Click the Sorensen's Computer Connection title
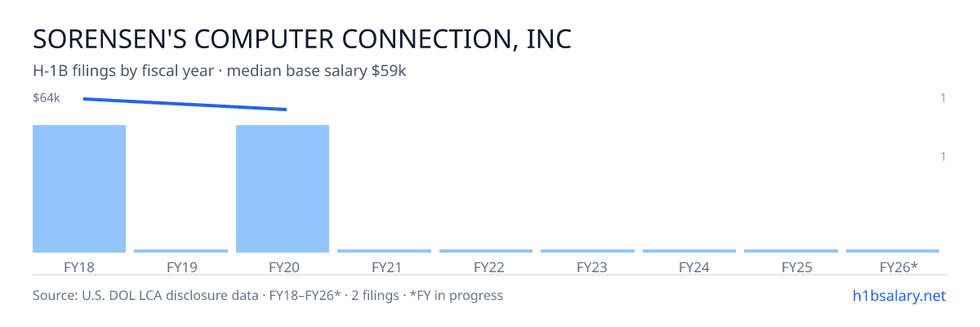Screen dimensions: 980x327 [302, 39]
